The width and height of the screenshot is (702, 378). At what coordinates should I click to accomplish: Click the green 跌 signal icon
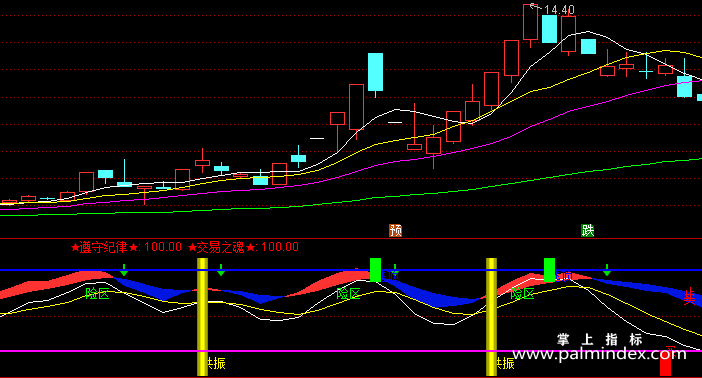587,230
